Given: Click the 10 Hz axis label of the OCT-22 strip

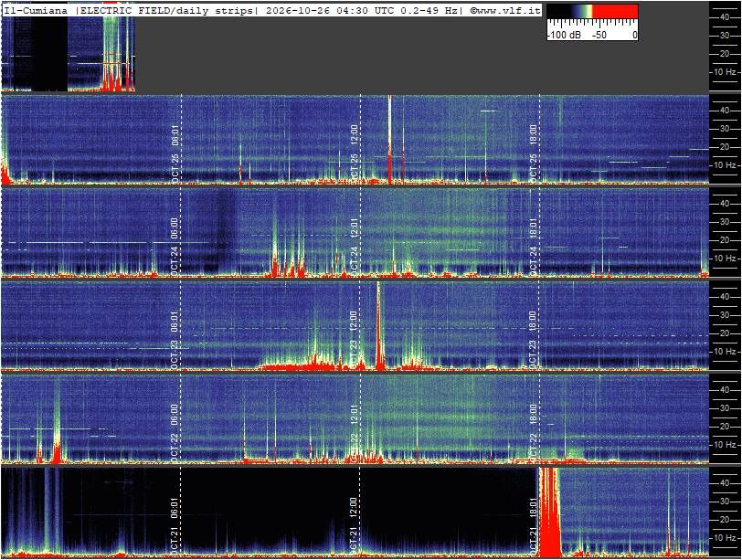Looking at the screenshot, I should coord(726,445).
